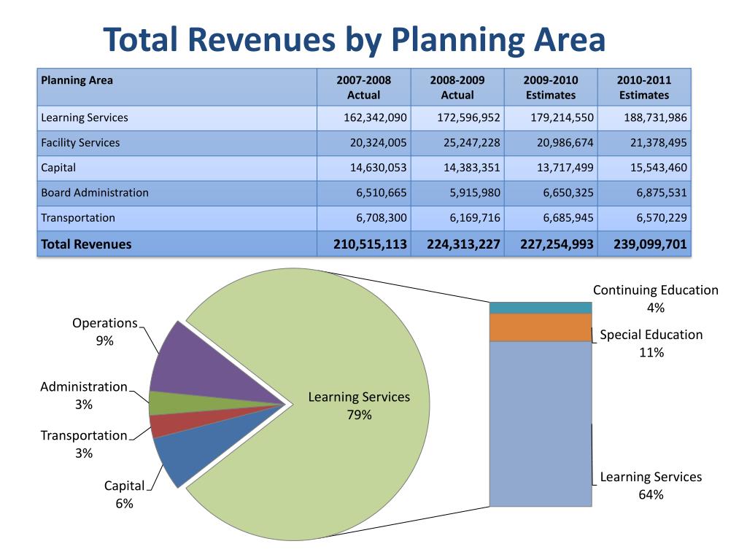Select the value 21,378,495
The width and height of the screenshot is (747, 560).
coord(659,143)
